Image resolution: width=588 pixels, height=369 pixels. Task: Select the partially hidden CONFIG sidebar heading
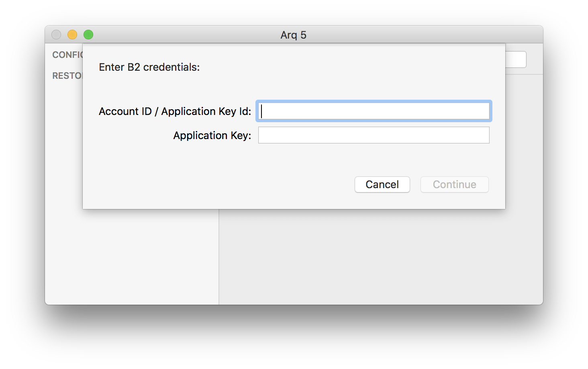point(67,55)
